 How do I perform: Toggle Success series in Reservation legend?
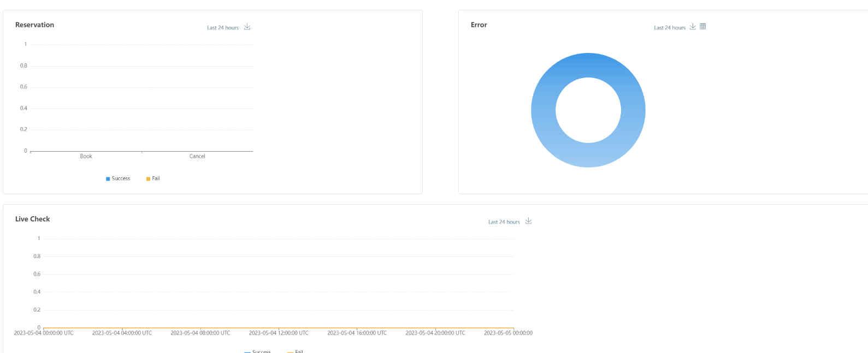[118, 178]
